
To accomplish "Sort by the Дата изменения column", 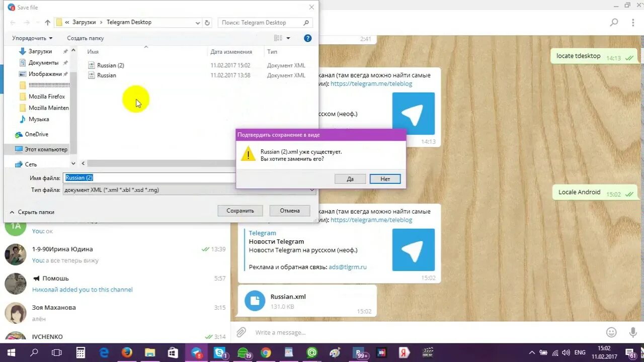I will click(231, 52).
